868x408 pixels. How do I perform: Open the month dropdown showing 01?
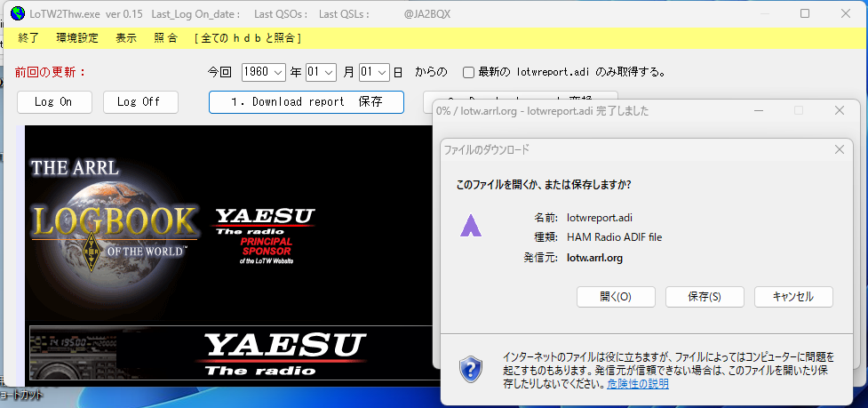point(321,72)
